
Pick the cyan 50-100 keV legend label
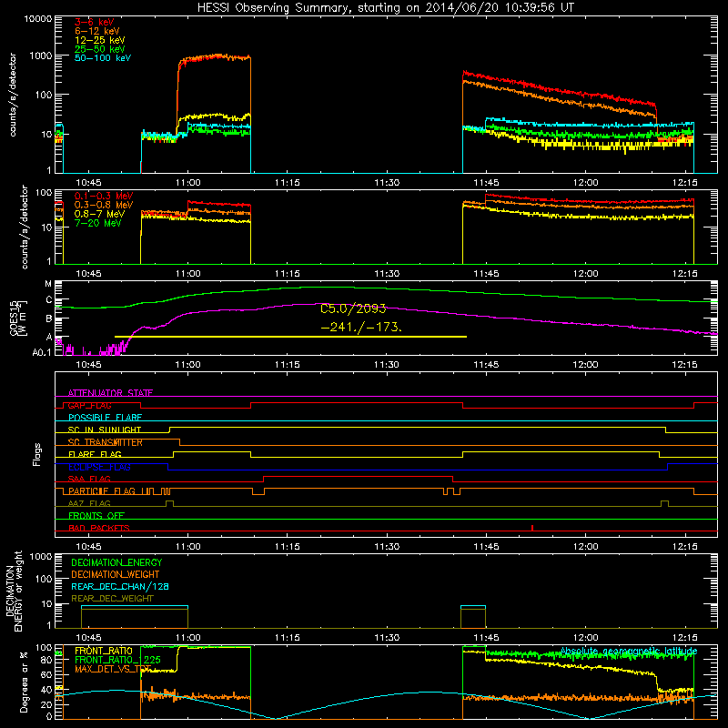tap(102, 58)
